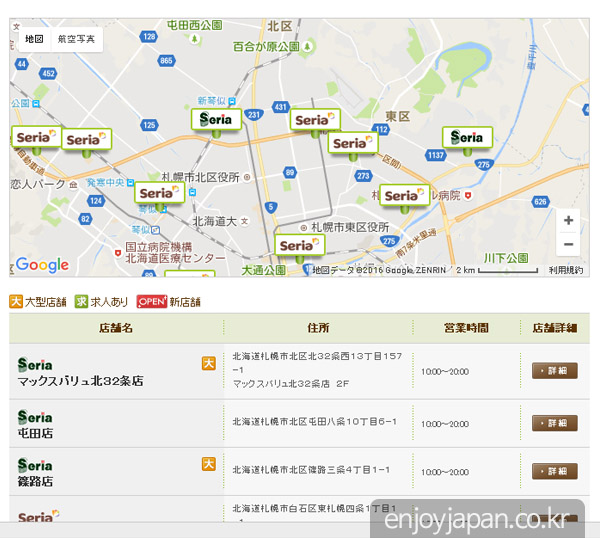Open 詳細 for 屯田店
Image resolution: width=600 pixels, height=538 pixels.
pyautogui.click(x=554, y=423)
